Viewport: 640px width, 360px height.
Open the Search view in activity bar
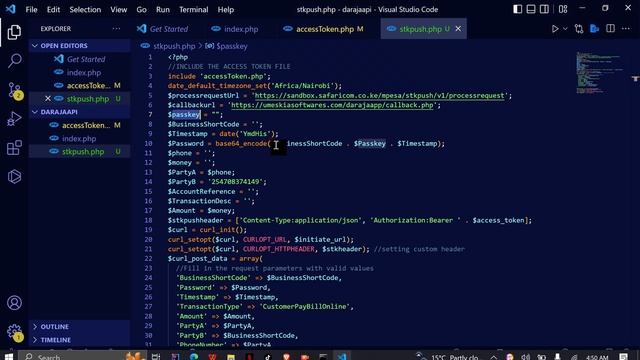click(14, 61)
